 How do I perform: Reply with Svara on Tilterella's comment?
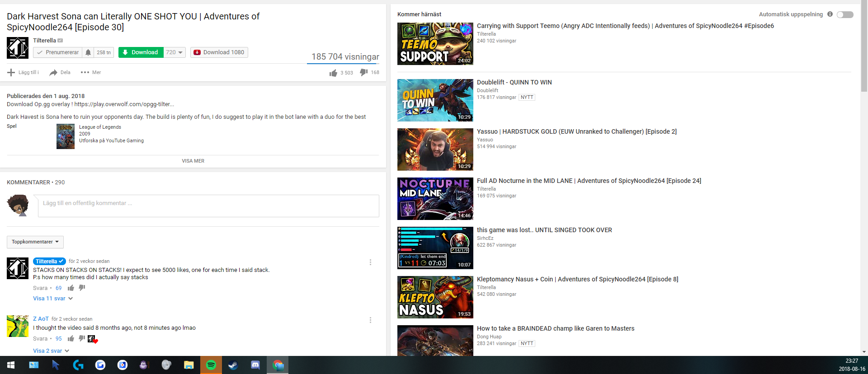(x=40, y=288)
